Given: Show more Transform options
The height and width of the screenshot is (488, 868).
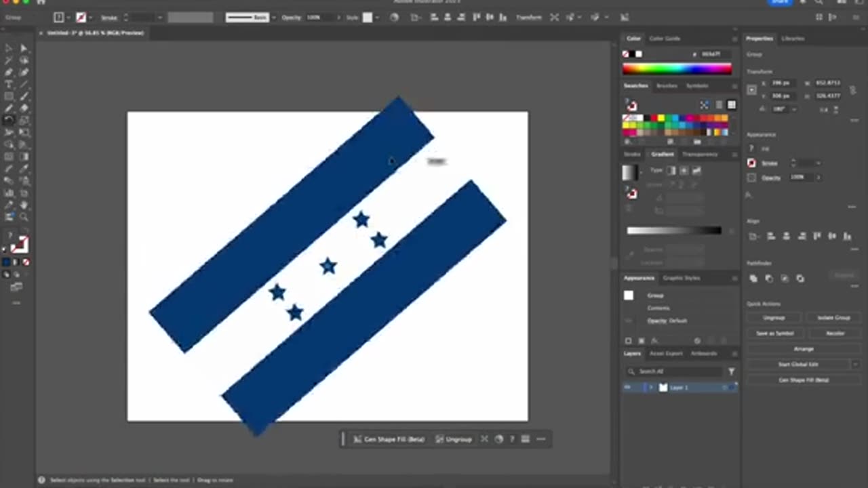Looking at the screenshot, I should coord(854,120).
